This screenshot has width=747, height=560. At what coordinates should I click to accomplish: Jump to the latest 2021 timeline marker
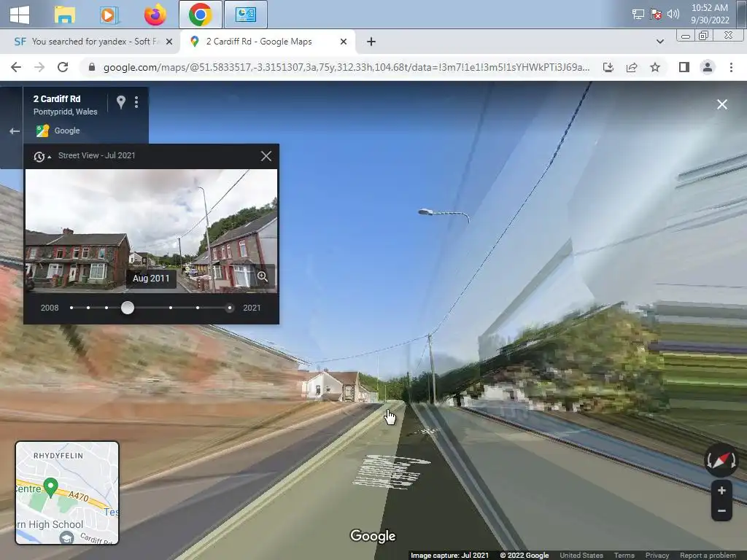point(230,308)
